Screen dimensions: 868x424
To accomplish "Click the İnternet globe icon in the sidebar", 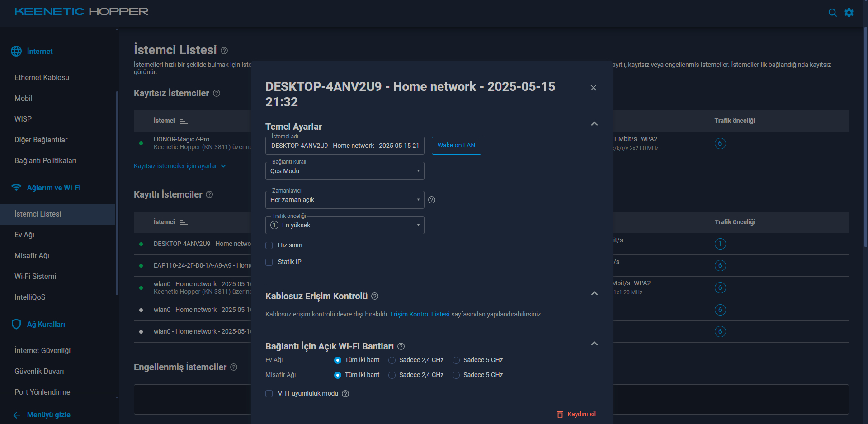I will pos(16,51).
